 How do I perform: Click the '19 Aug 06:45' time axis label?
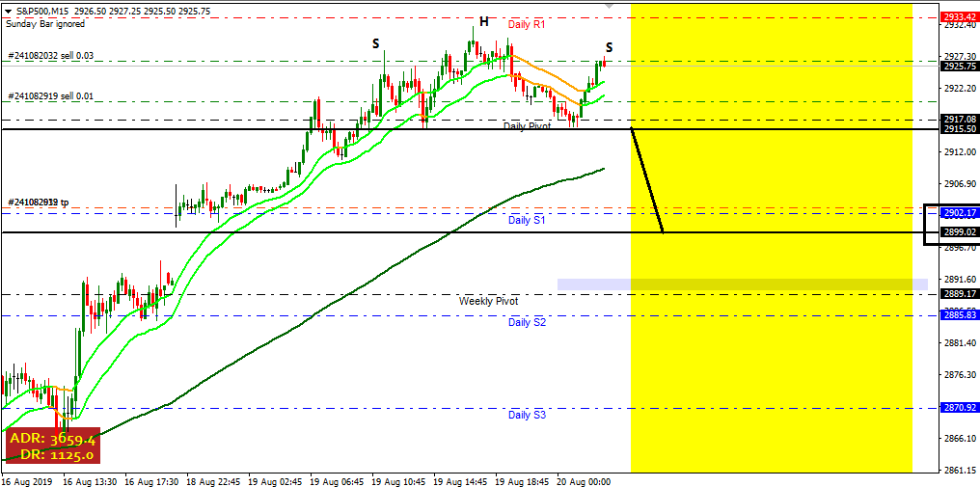click(338, 482)
